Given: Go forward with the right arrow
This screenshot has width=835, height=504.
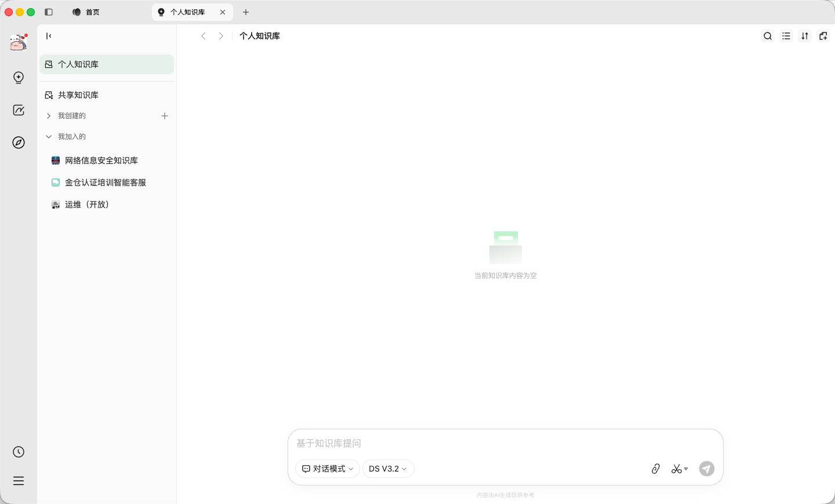Looking at the screenshot, I should [221, 36].
